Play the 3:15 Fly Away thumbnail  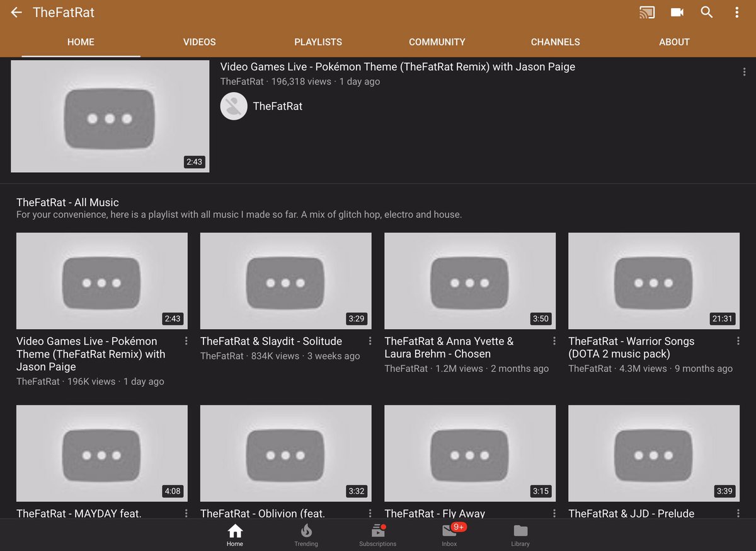coord(470,453)
